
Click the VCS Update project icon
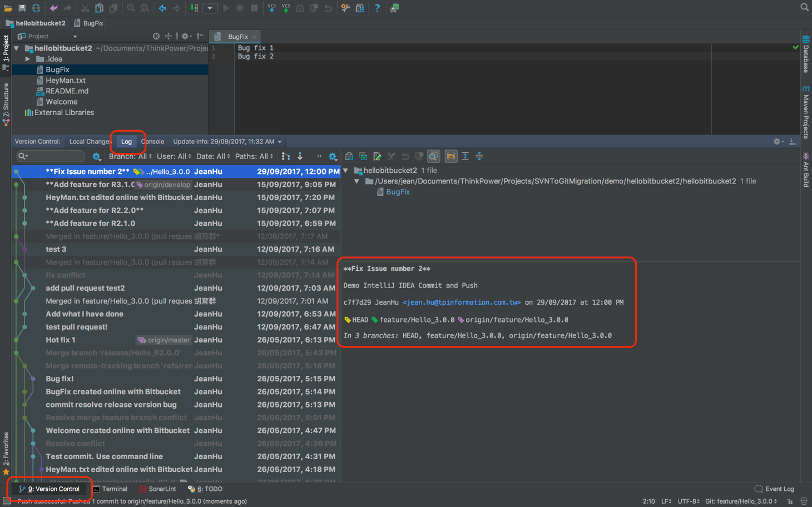tap(271, 8)
